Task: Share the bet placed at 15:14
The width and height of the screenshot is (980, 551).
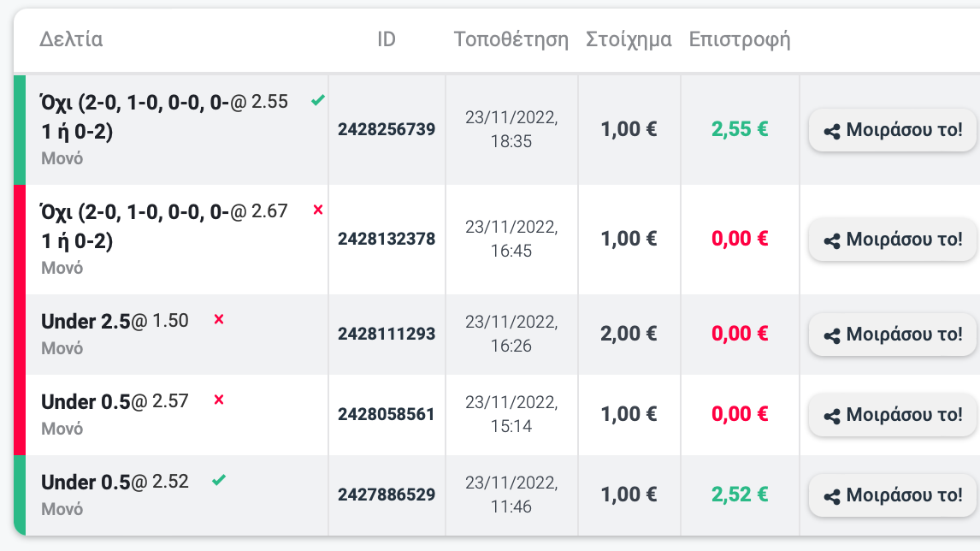Action: pyautogui.click(x=893, y=415)
